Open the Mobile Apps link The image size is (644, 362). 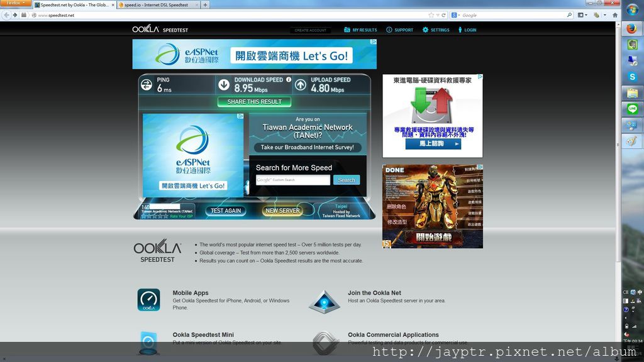click(190, 293)
